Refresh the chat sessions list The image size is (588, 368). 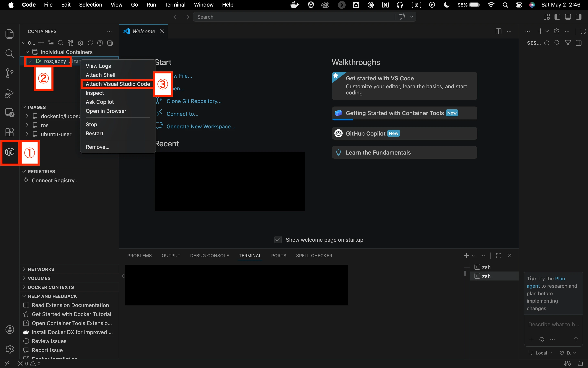click(547, 43)
